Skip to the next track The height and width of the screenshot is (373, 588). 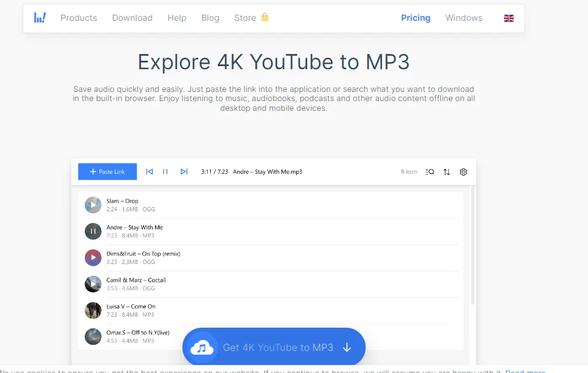184,171
